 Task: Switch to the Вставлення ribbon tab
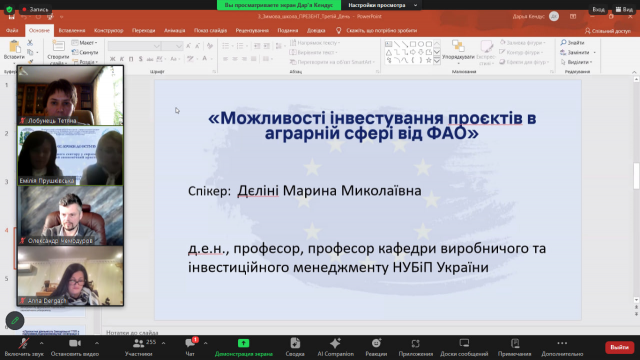[72, 31]
